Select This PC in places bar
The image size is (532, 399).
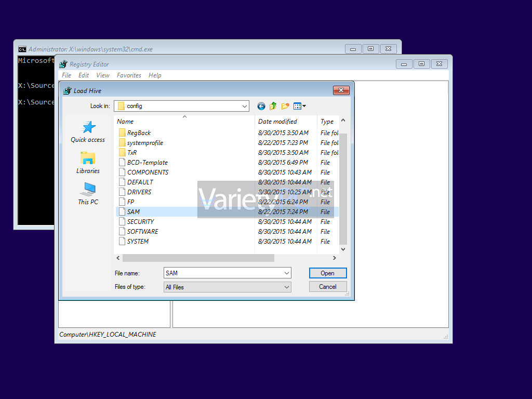pos(88,193)
